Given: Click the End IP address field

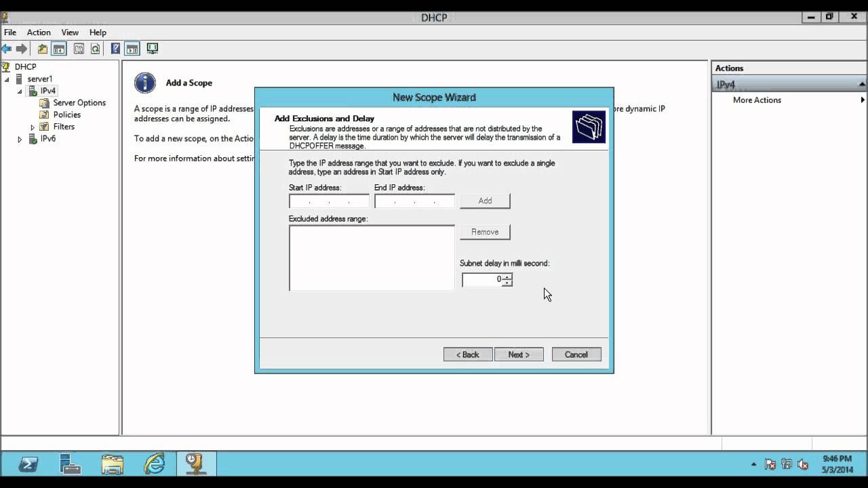Looking at the screenshot, I should tap(414, 201).
